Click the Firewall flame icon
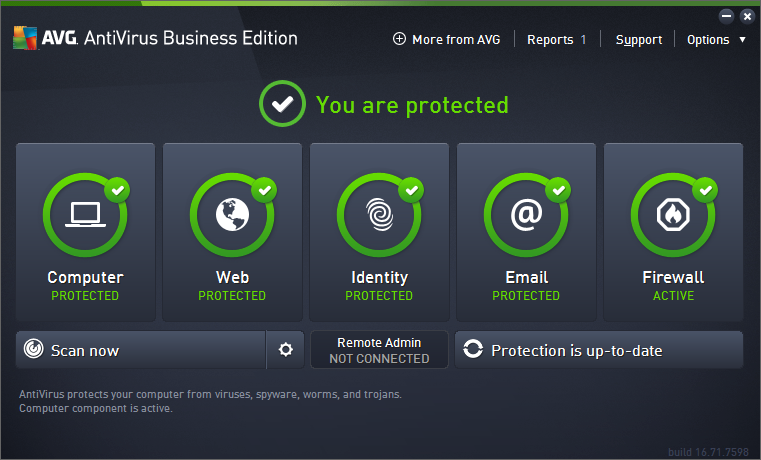 [x=673, y=215]
